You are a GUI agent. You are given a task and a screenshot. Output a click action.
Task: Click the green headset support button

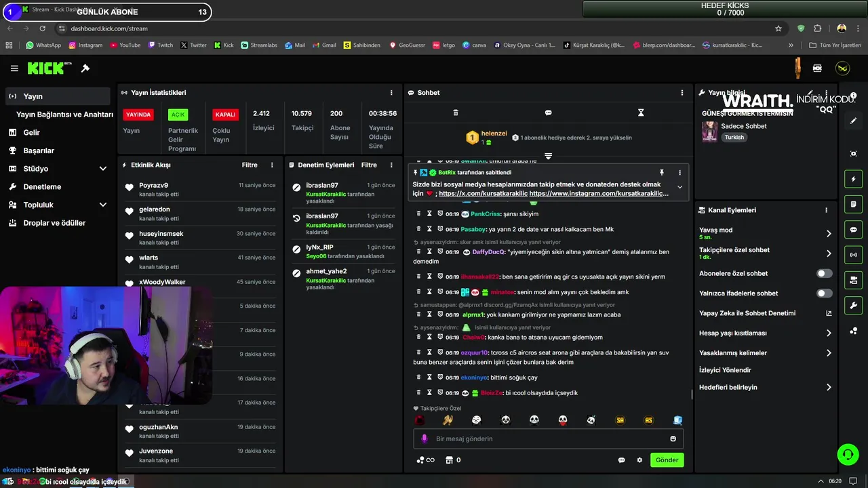coord(848,455)
